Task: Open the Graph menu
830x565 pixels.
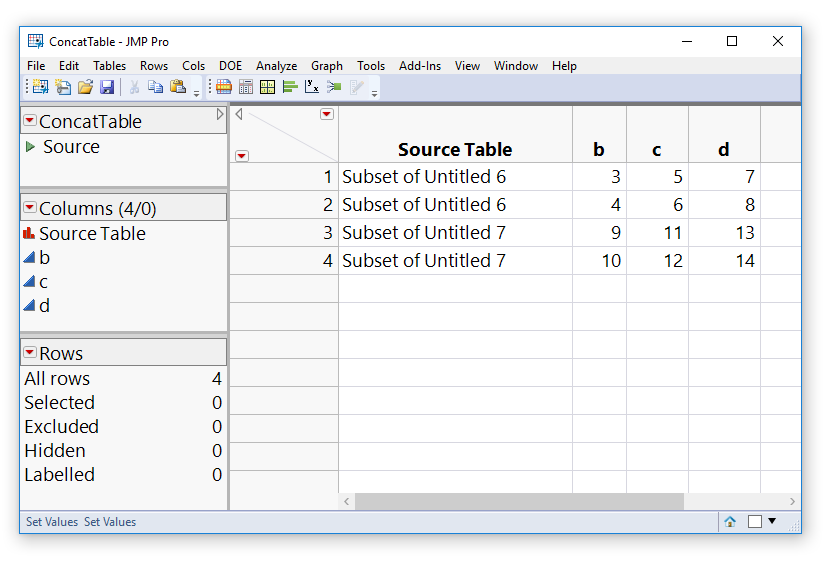Action: pos(327,66)
